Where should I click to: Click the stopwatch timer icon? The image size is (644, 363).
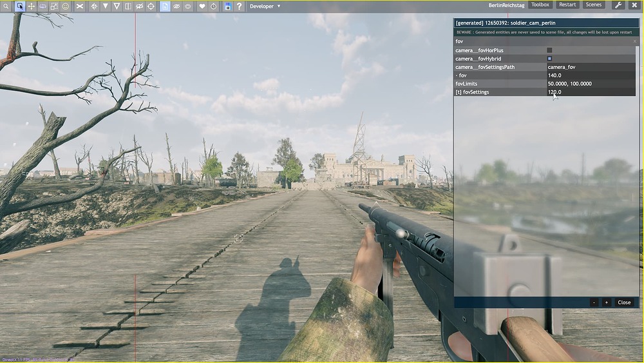point(214,6)
